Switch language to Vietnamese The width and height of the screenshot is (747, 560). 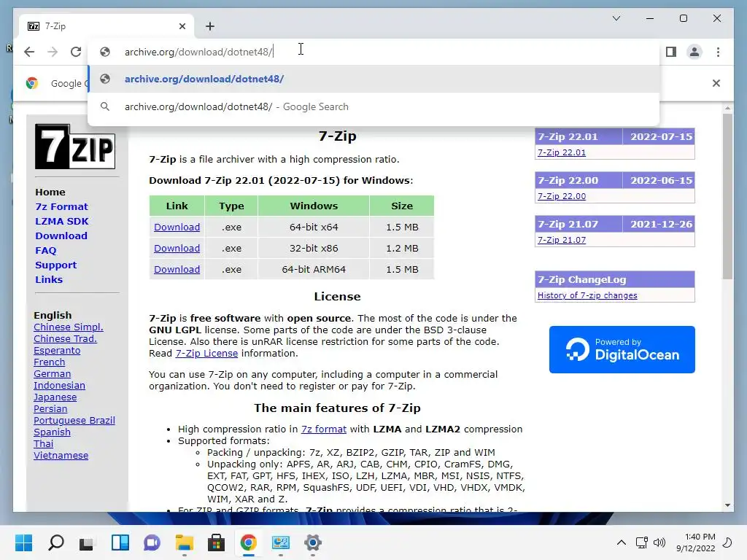pyautogui.click(x=61, y=455)
